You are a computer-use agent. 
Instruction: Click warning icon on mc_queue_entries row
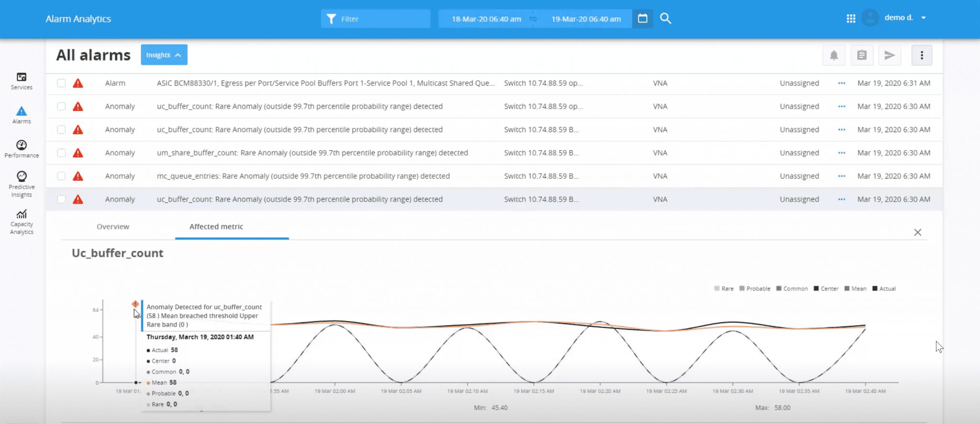(78, 176)
